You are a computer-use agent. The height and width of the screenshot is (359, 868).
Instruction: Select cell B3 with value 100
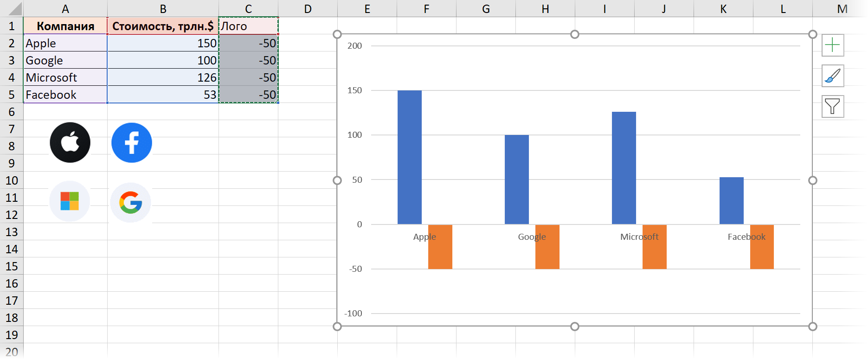click(x=163, y=60)
